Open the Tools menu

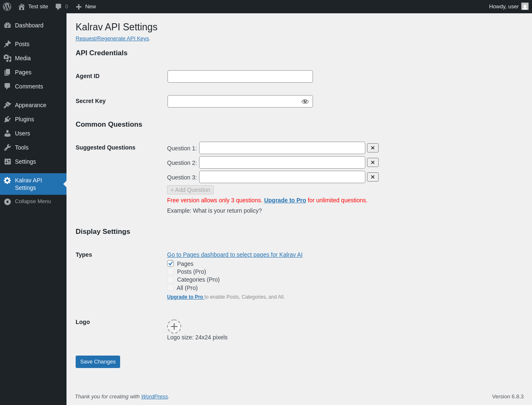pyautogui.click(x=22, y=147)
